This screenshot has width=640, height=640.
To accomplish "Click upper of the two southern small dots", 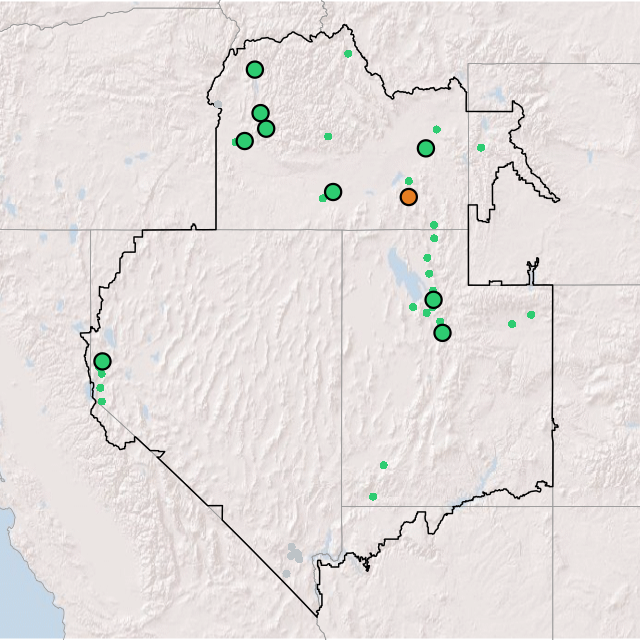I will pos(383,465).
